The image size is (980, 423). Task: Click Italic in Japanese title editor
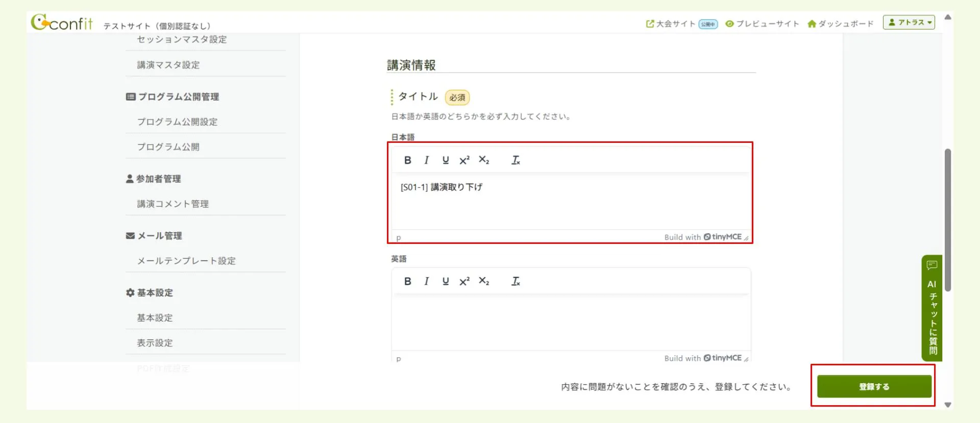[426, 160]
